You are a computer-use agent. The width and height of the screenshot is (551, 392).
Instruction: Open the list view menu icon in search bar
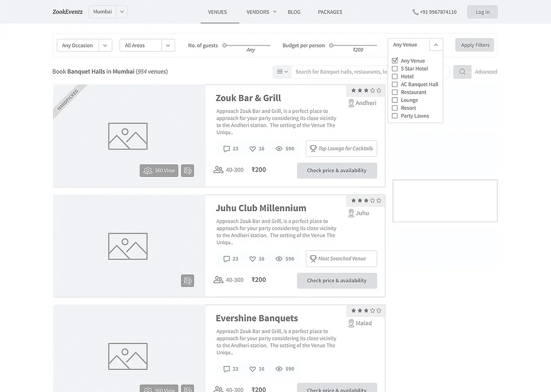click(x=282, y=72)
